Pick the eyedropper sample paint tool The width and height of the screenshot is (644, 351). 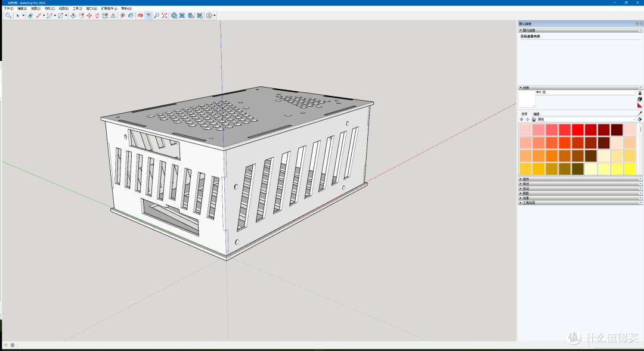[640, 113]
